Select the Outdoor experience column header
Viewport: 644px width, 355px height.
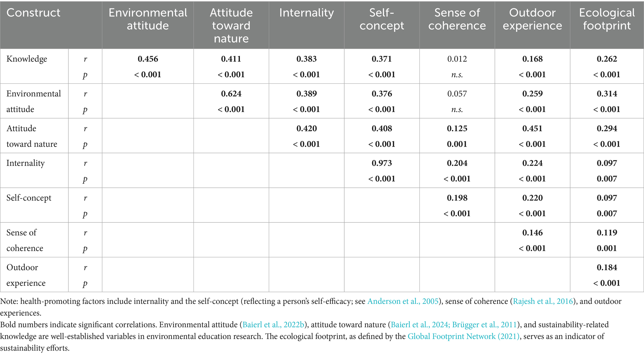532,19
